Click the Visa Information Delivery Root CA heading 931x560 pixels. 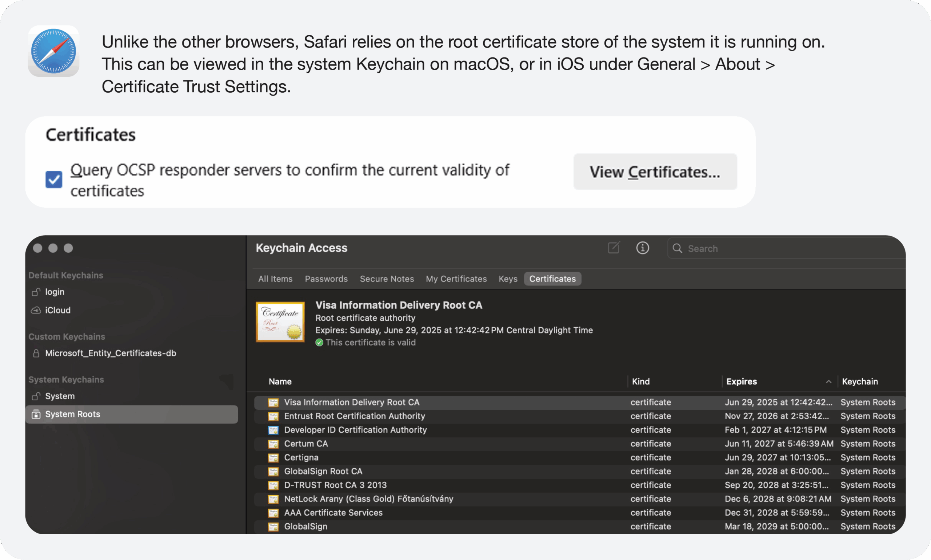tap(399, 305)
